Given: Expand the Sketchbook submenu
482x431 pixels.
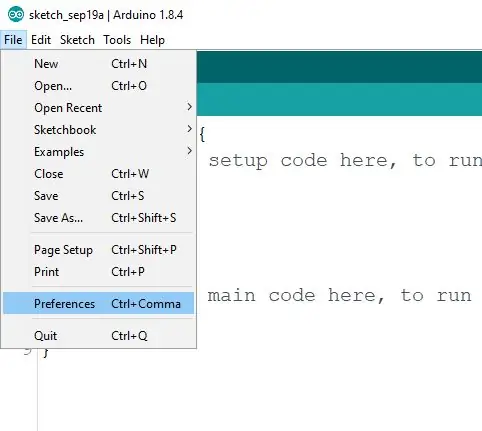Looking at the screenshot, I should [x=98, y=130].
